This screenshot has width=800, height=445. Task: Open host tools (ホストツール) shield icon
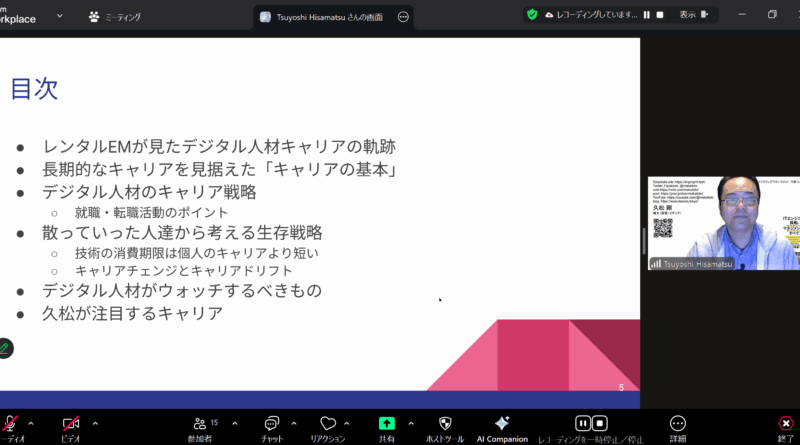pyautogui.click(x=445, y=424)
